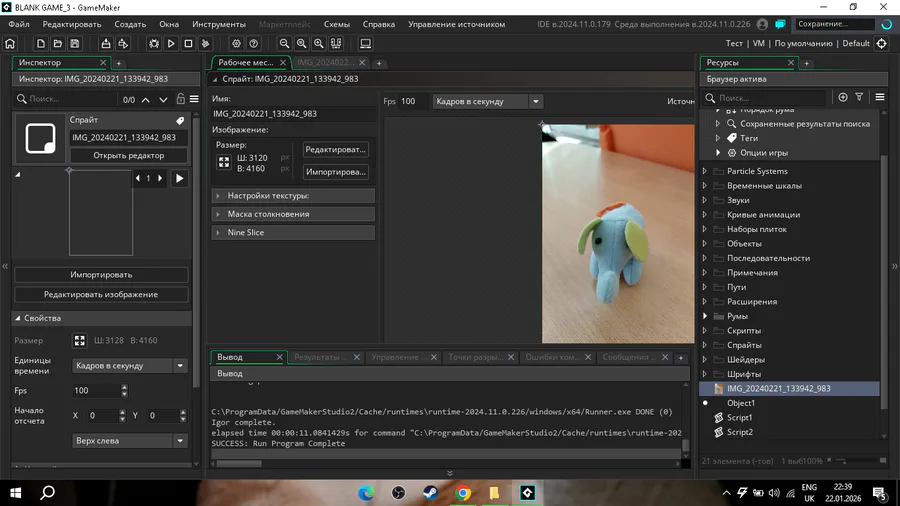Collapse the 'Свойства' section
This screenshot has width=900, height=506.
click(18, 318)
